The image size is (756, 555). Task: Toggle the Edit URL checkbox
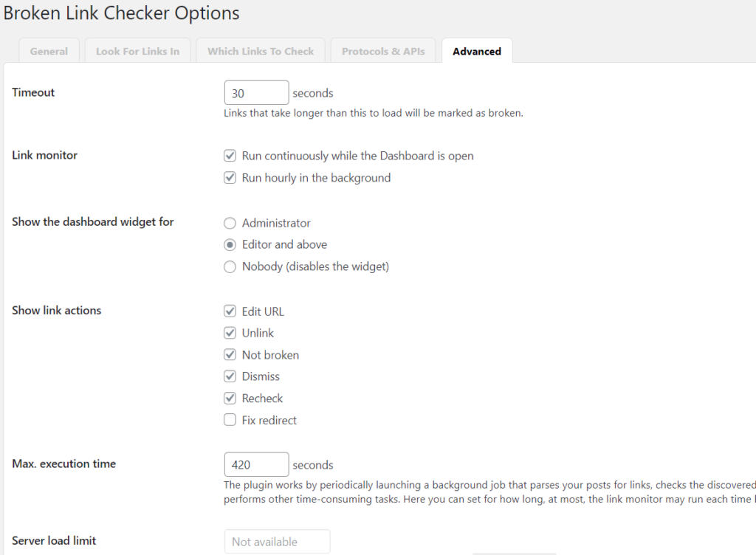point(230,311)
